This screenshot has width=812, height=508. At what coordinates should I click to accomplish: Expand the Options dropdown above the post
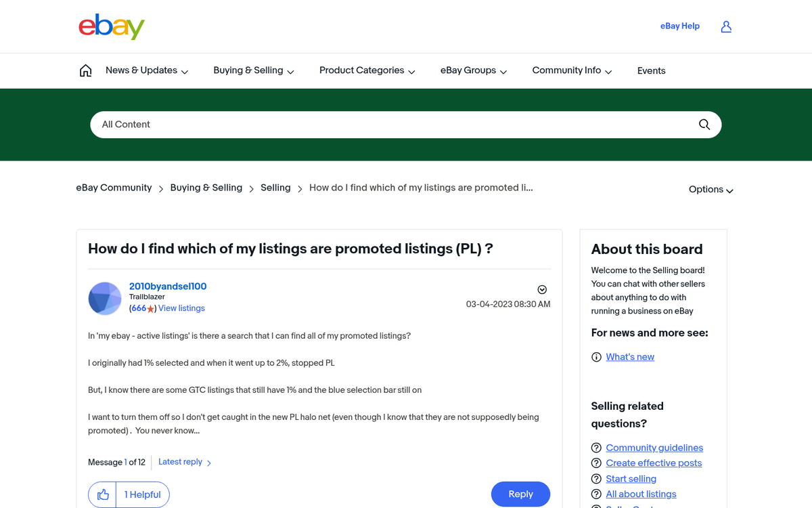click(x=710, y=190)
